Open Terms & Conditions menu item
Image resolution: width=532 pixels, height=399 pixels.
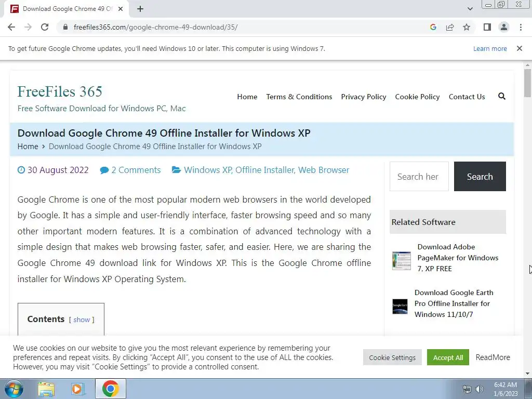point(299,97)
